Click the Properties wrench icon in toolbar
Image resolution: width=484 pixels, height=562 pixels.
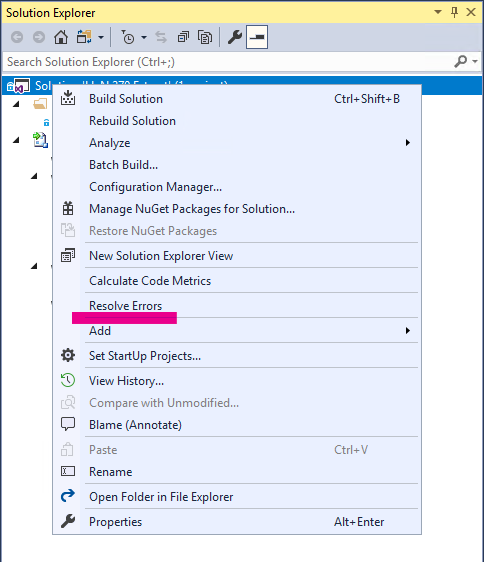[x=235, y=37]
